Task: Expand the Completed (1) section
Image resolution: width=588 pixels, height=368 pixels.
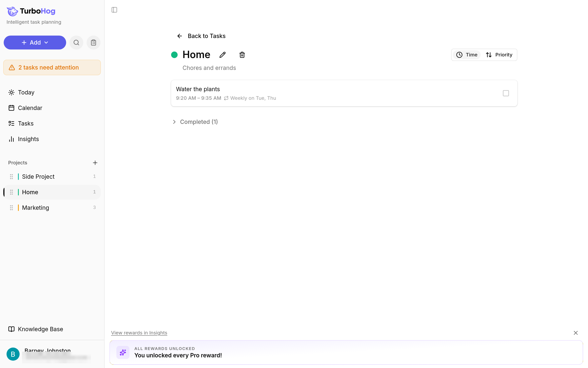Action: pyautogui.click(x=195, y=122)
